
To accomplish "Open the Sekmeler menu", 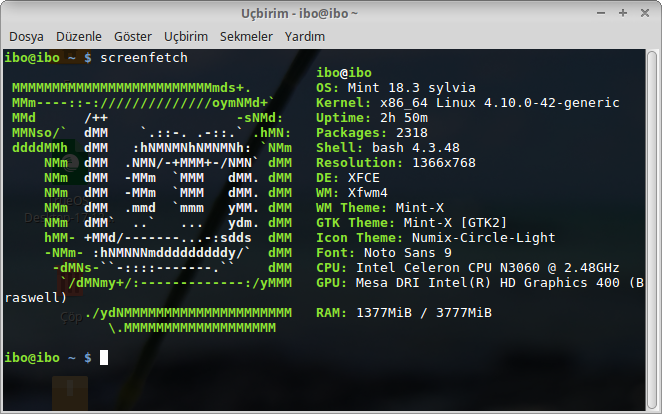I will [246, 37].
